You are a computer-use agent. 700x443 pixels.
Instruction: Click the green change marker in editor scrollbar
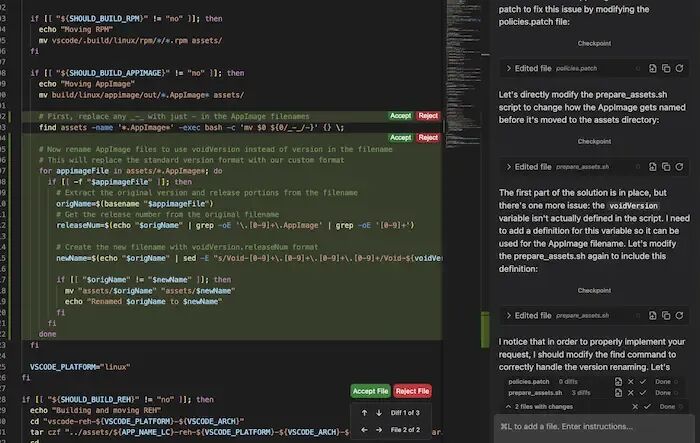(x=485, y=330)
